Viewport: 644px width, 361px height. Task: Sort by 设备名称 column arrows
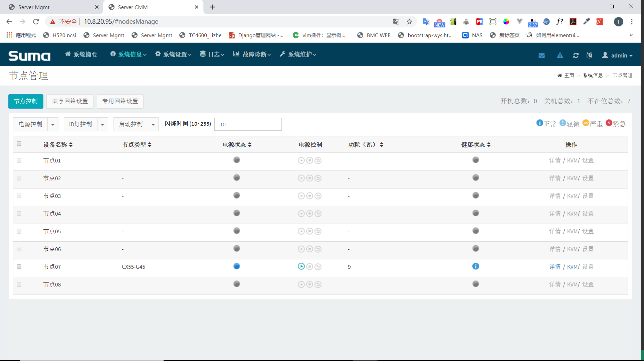[71, 145]
